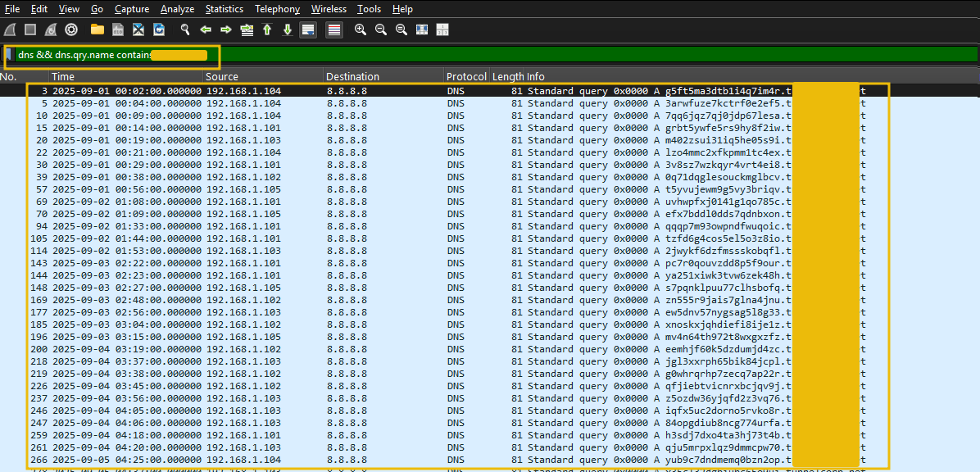Image resolution: width=980 pixels, height=472 pixels.
Task: Toggle packet colorization rules button
Action: pos(333,29)
